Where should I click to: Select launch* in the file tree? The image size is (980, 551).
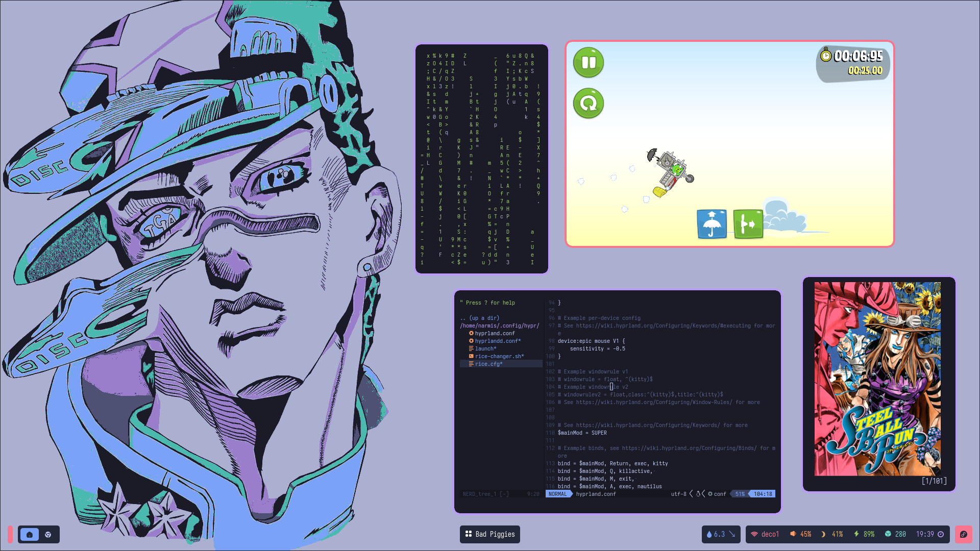pyautogui.click(x=485, y=348)
